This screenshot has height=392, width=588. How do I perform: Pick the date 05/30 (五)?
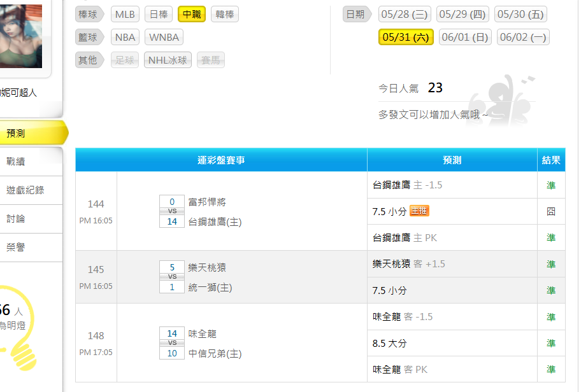point(520,15)
